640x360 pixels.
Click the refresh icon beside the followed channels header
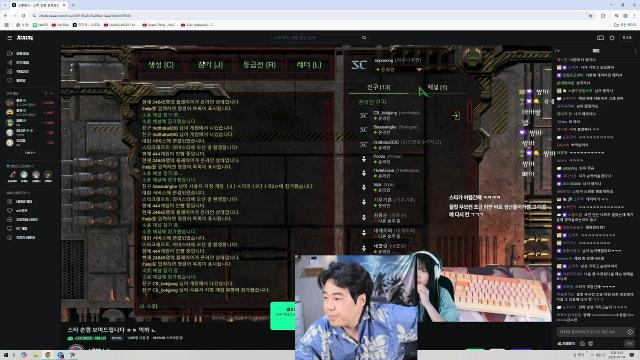(x=46, y=93)
